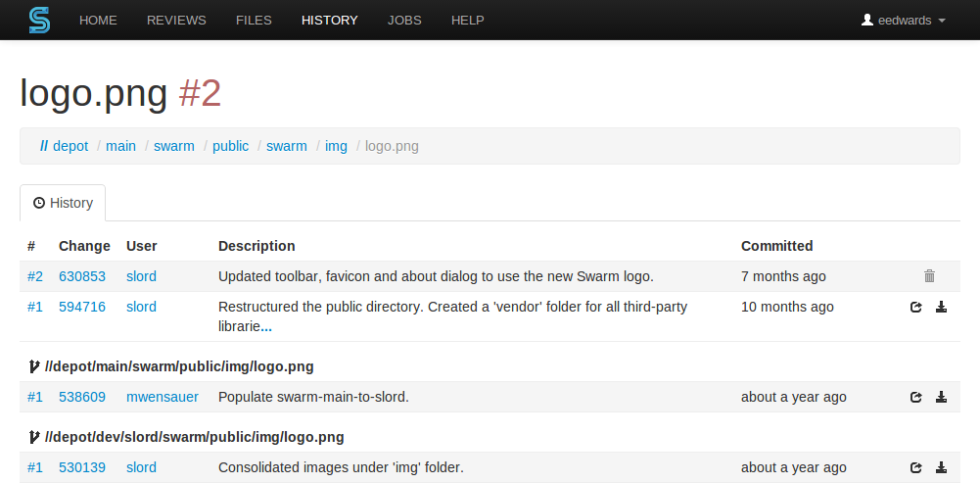Image resolution: width=980 pixels, height=483 pixels.
Task: Select HISTORY in the top navigation
Action: 329,20
